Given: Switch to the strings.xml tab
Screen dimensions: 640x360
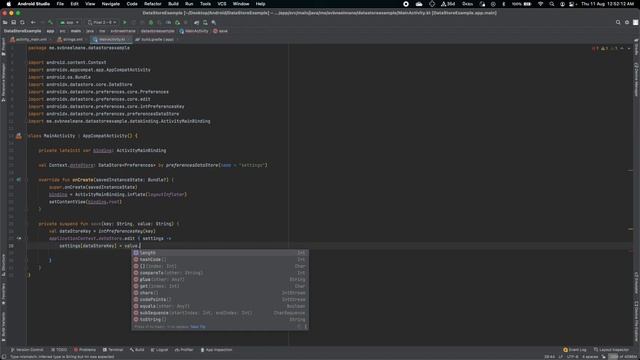Looking at the screenshot, I should point(71,40).
